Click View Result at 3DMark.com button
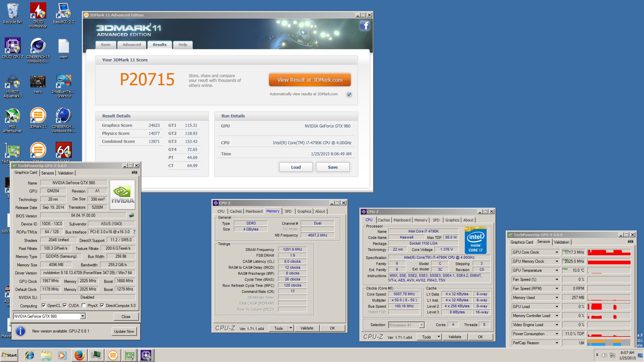Viewport: 644px width, 362px height. (x=310, y=80)
